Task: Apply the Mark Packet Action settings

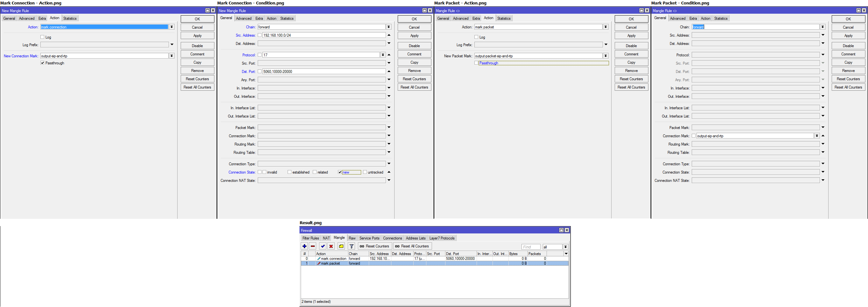Action: 631,35
